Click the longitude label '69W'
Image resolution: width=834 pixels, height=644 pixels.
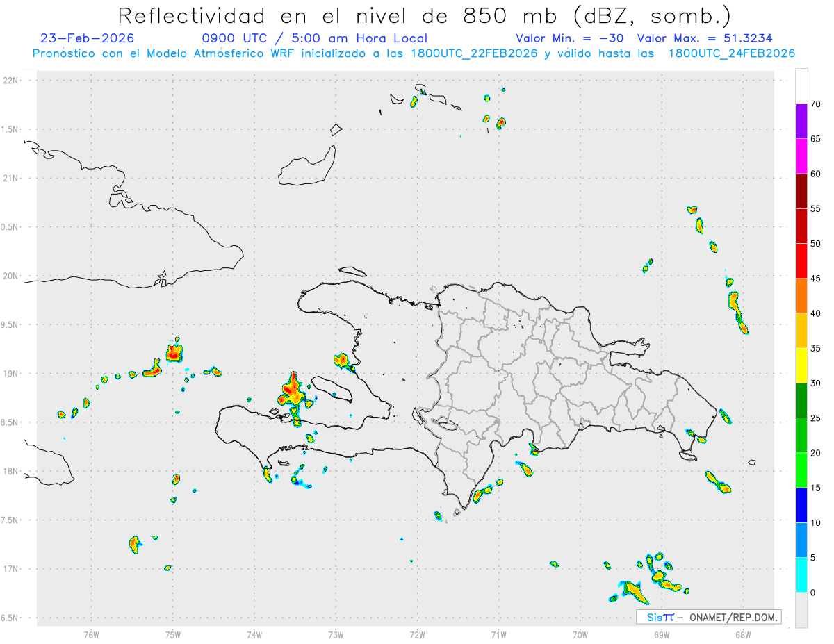pyautogui.click(x=662, y=634)
